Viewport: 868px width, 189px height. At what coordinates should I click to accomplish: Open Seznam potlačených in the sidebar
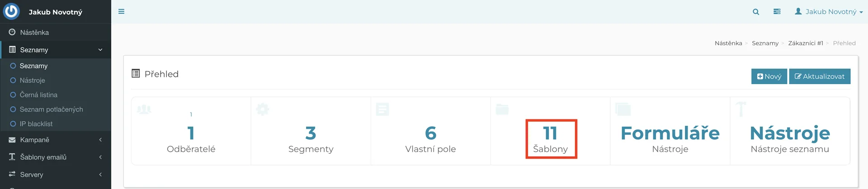pos(51,109)
